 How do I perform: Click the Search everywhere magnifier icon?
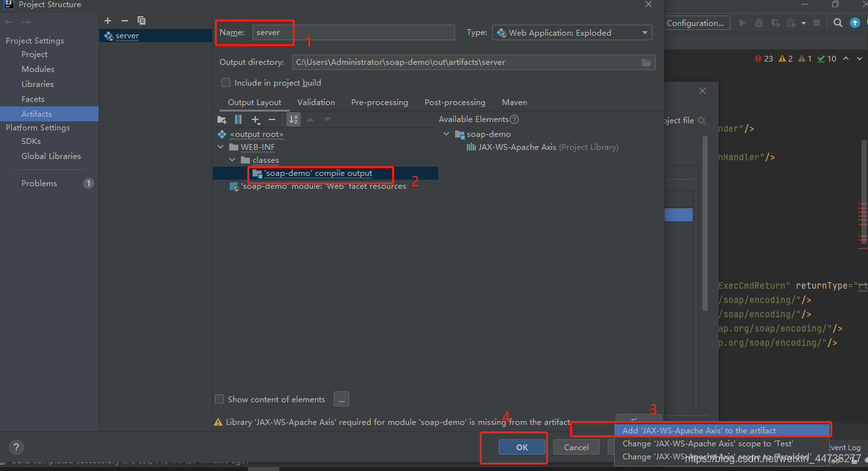(837, 23)
